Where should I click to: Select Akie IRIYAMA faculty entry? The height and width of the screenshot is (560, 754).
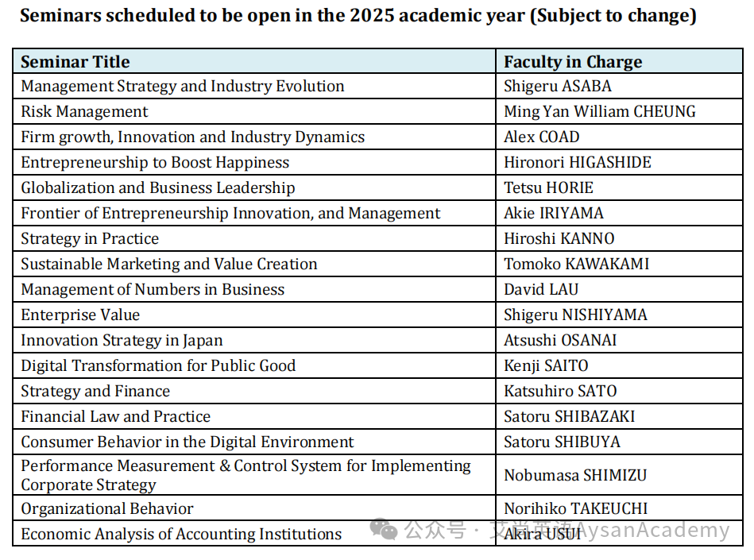tap(554, 214)
